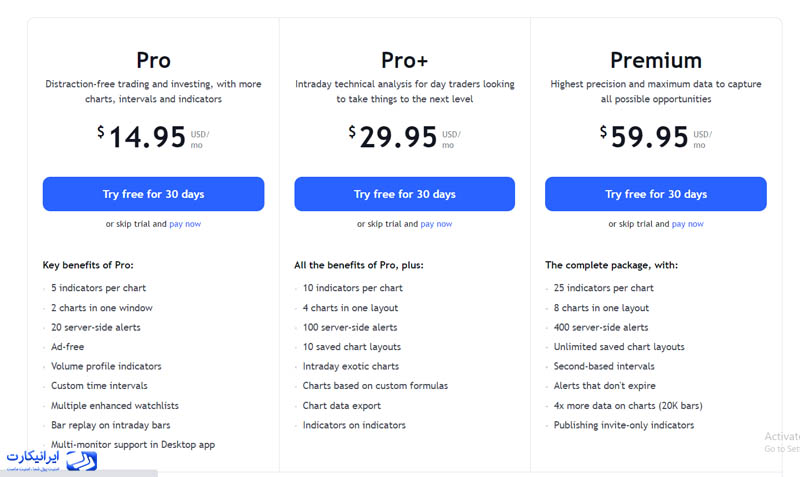This screenshot has width=800, height=477.
Task: Click 'Publishing invite-only indicators' item
Action: click(x=624, y=425)
